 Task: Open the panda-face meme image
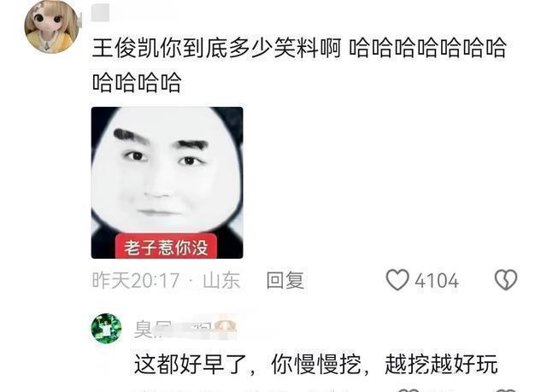(x=168, y=183)
